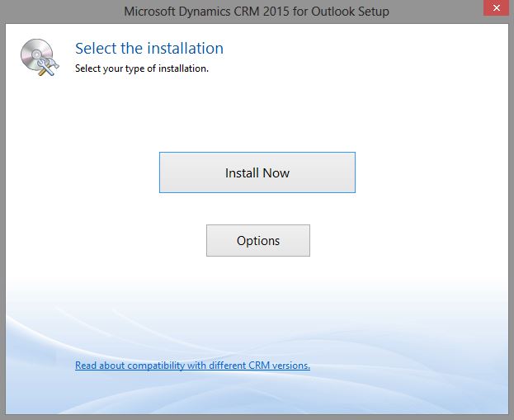Open the installation Options button
This screenshot has height=420, width=514.
258,240
